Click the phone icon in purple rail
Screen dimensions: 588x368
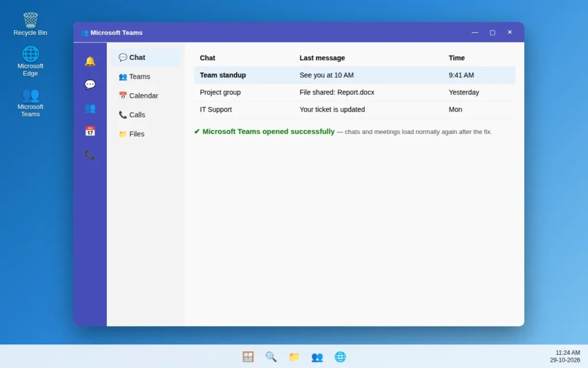(90, 155)
